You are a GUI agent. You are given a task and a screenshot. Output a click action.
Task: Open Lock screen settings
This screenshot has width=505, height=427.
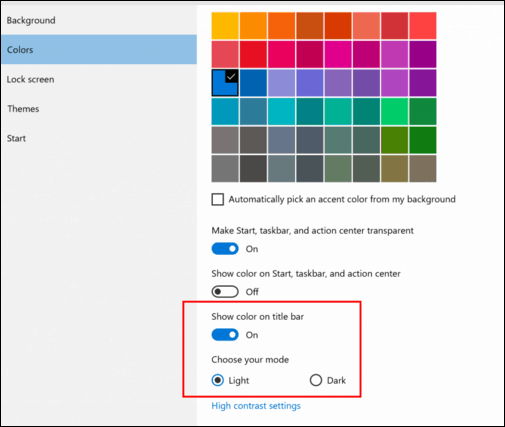point(30,79)
